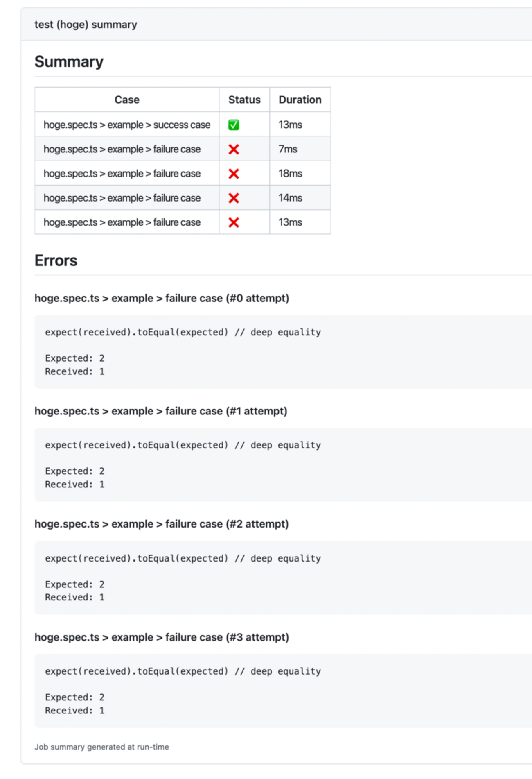
Task: Click the "#0 attempt" failure case heading
Action: [x=162, y=298]
